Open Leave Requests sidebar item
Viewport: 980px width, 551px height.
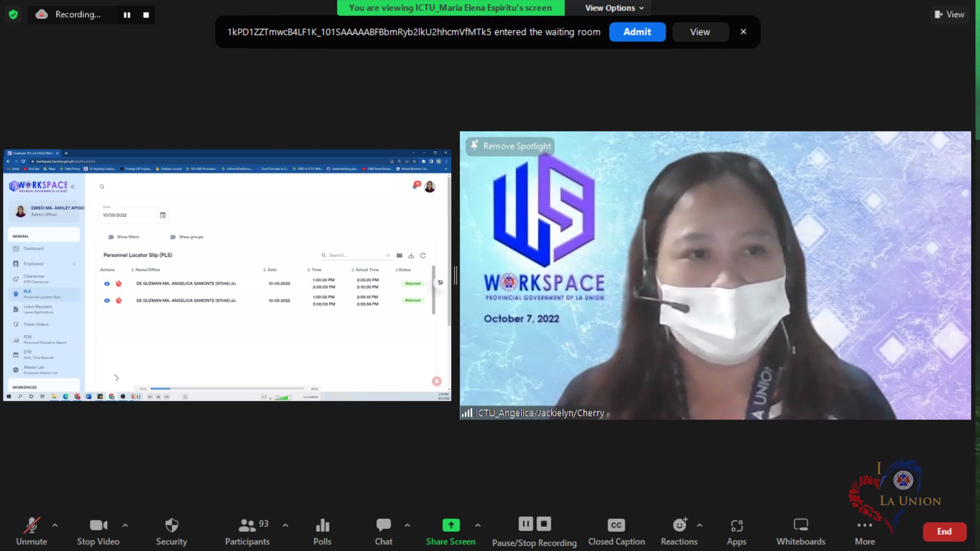click(43, 309)
